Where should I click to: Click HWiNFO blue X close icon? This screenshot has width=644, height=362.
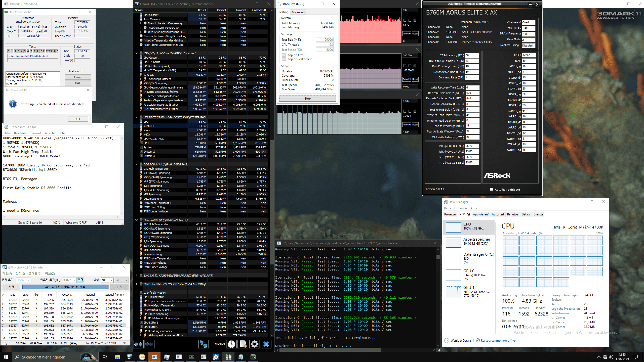tap(266, 344)
